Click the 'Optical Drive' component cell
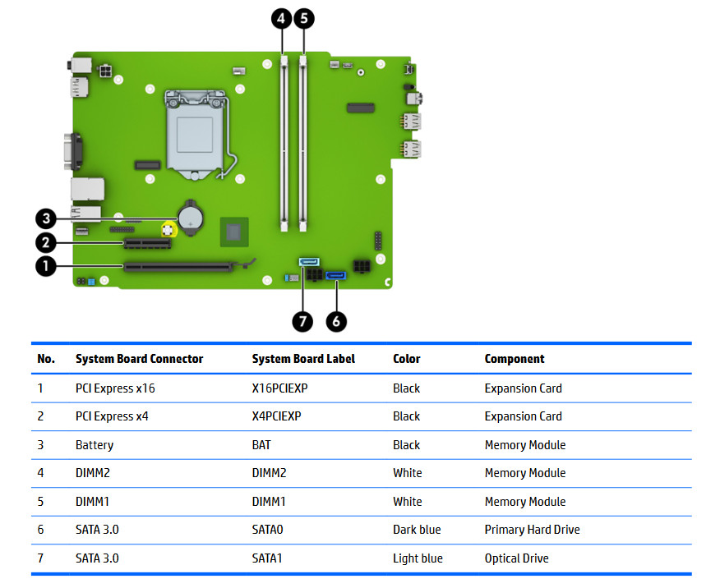Screen dimensions: 720x588 517,558
